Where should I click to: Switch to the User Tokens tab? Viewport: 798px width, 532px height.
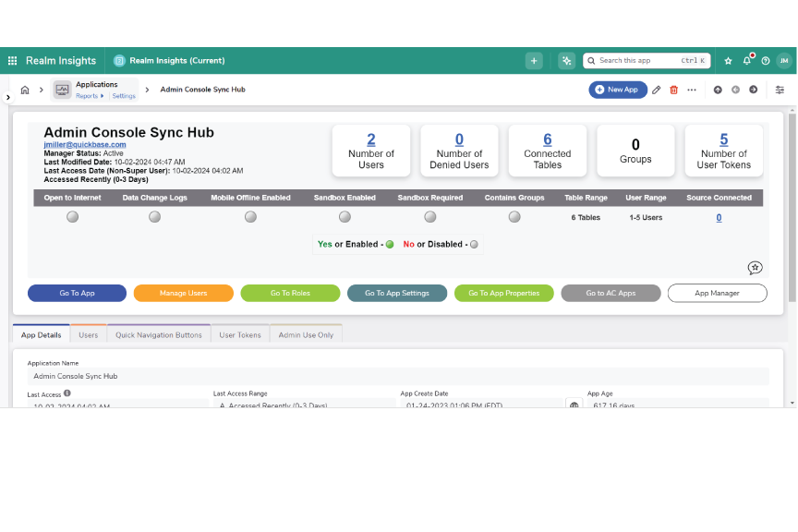pyautogui.click(x=240, y=335)
